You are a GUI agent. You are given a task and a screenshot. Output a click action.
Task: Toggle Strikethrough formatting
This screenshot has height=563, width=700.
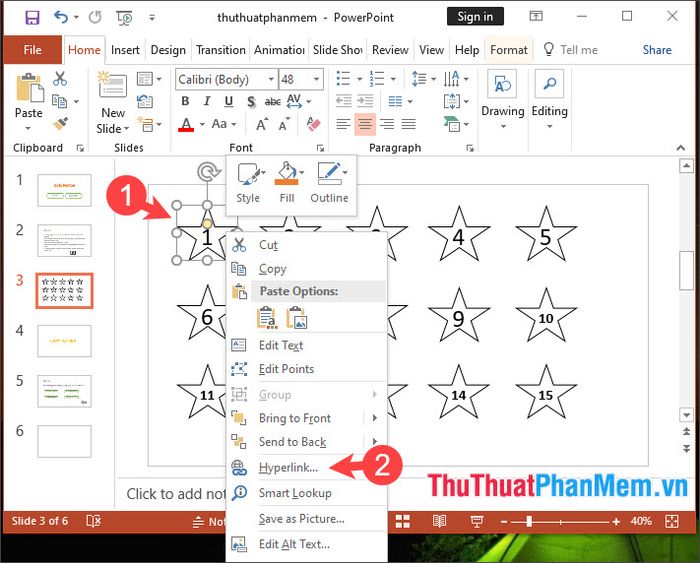(x=272, y=102)
